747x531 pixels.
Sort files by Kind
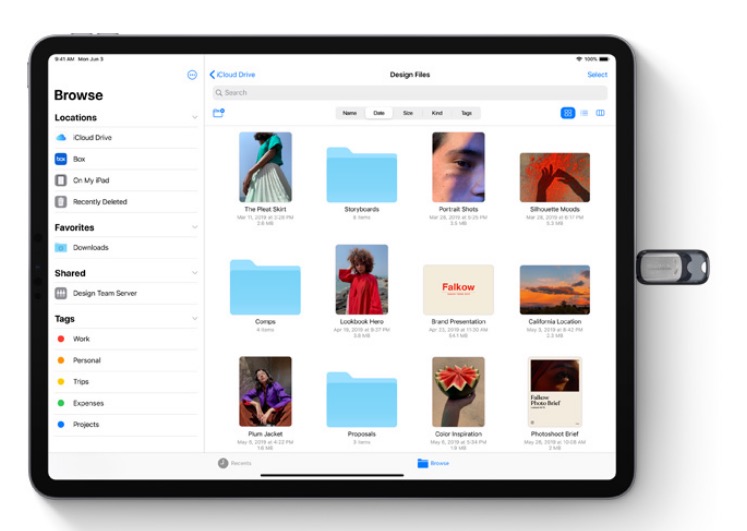[x=437, y=113]
